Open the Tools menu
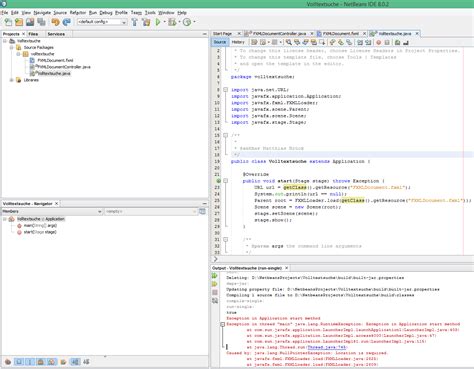Image resolution: width=474 pixels, height=369 pixels. [x=150, y=13]
